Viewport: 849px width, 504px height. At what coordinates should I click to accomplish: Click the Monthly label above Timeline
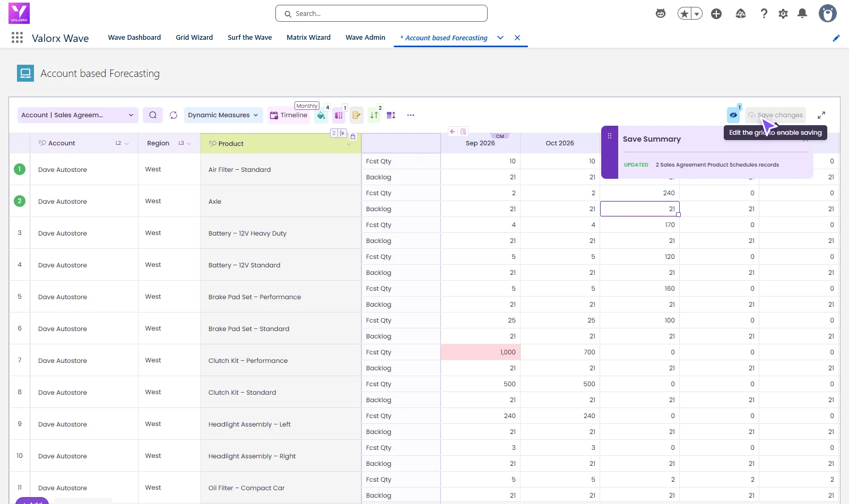307,106
